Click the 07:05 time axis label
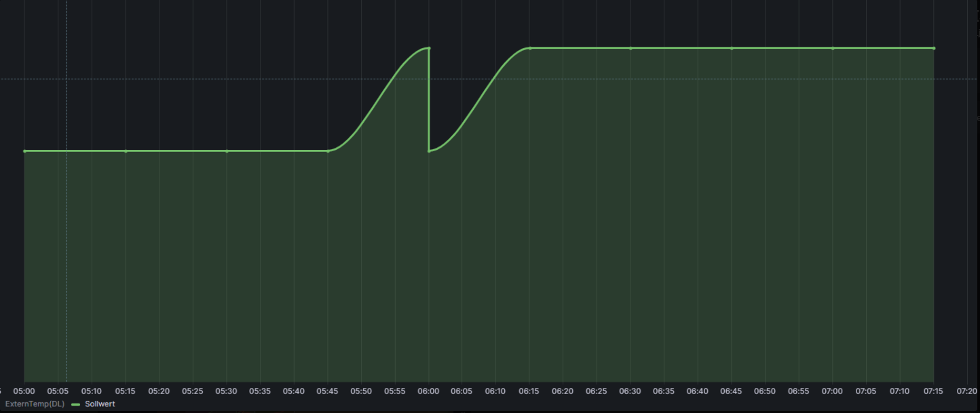This screenshot has width=980, height=413. pos(867,391)
